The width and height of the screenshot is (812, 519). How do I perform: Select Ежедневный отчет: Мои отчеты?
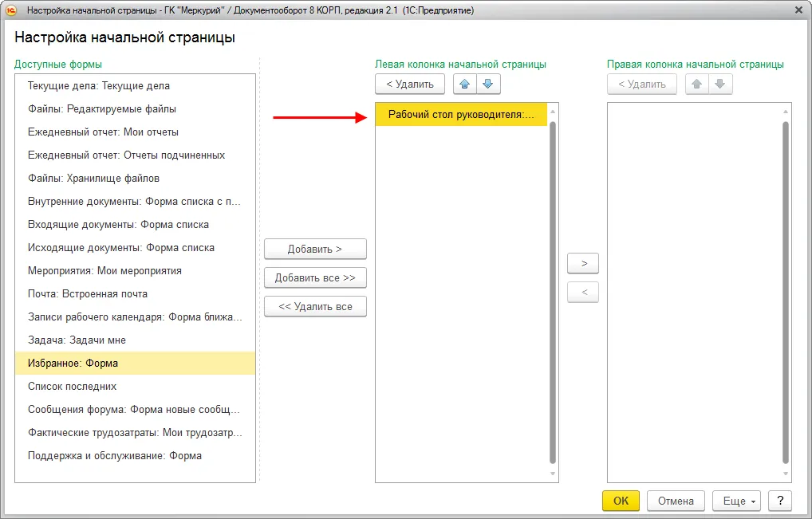point(135,132)
